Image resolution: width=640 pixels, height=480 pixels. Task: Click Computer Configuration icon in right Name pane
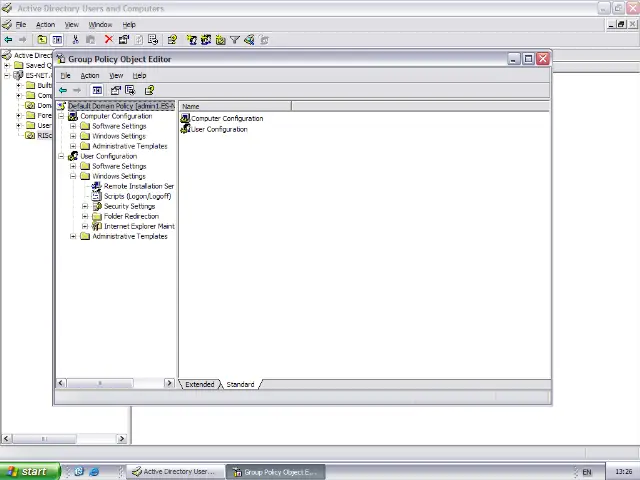coord(185,118)
